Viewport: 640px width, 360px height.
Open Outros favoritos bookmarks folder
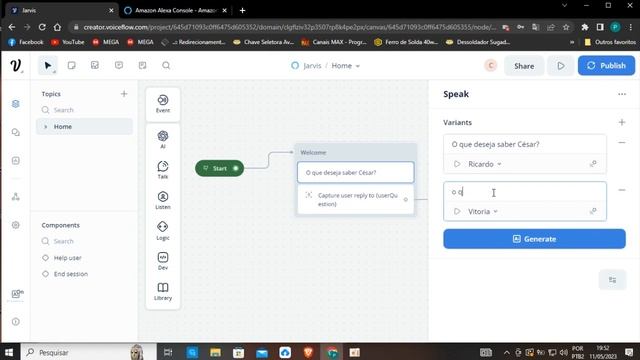pos(610,42)
